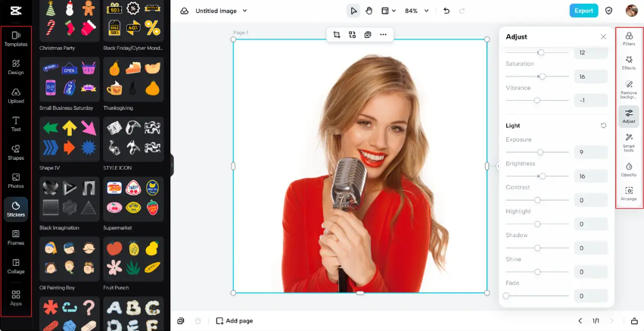Screen dimensions: 644x331
Task: Click the Vibrance slider handle
Action: coord(537,100)
